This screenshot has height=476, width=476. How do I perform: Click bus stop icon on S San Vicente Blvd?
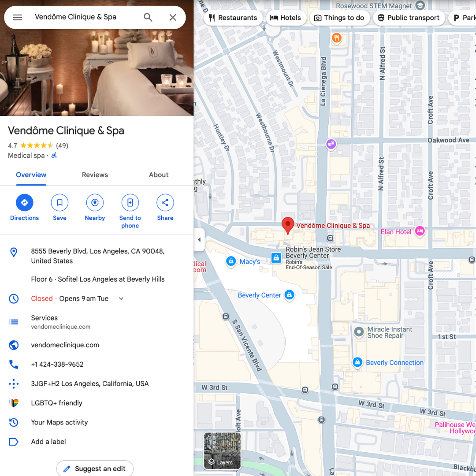[226, 316]
